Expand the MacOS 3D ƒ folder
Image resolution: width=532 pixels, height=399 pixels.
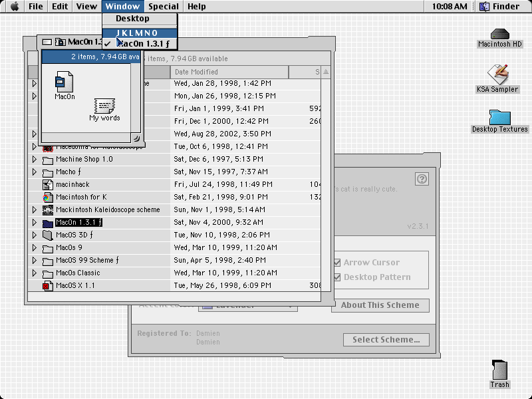coord(35,235)
